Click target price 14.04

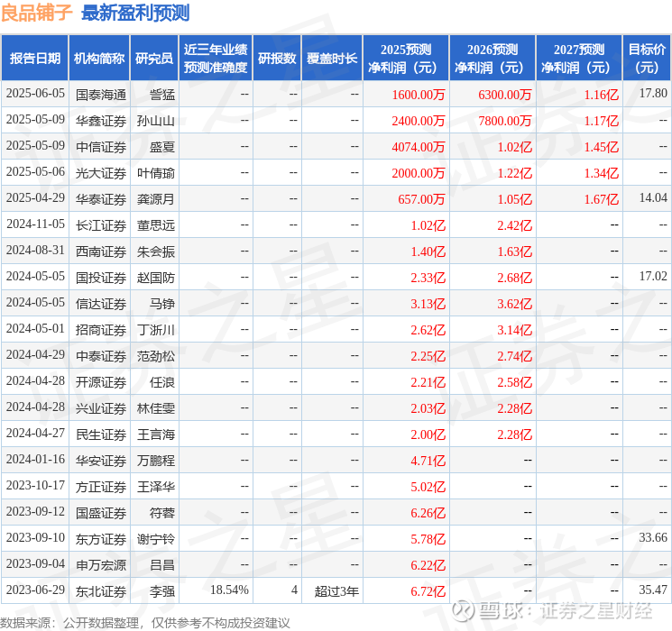point(653,198)
